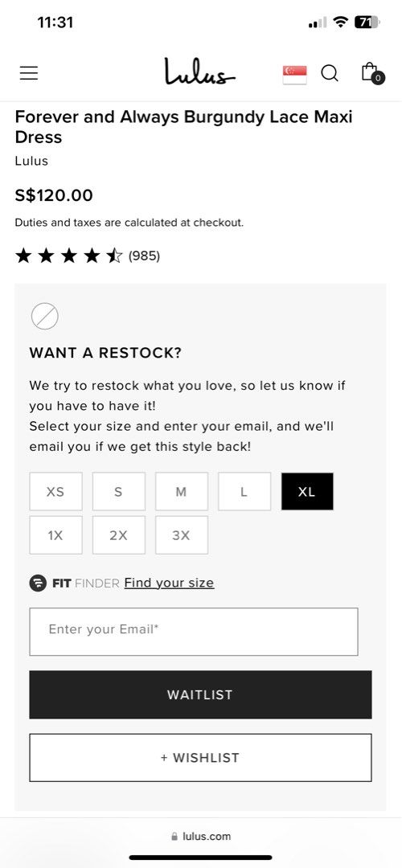The image size is (402, 868).
Task: Tap the out-of-stock slashed circle icon
Action: point(45,317)
